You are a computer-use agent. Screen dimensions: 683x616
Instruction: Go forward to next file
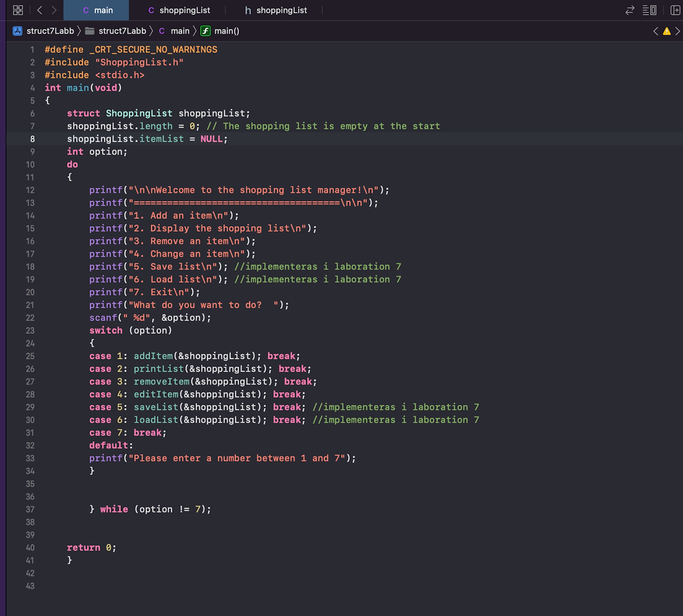(54, 10)
